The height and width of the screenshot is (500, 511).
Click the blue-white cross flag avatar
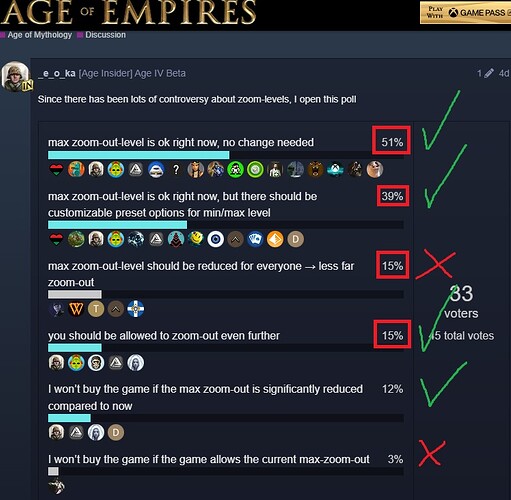pyautogui.click(x=136, y=309)
